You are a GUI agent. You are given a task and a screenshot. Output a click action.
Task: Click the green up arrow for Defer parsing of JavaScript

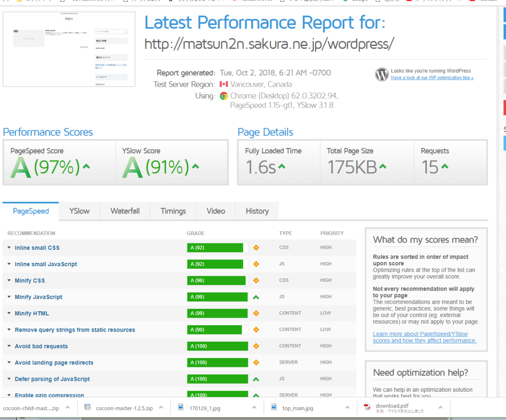(x=256, y=379)
